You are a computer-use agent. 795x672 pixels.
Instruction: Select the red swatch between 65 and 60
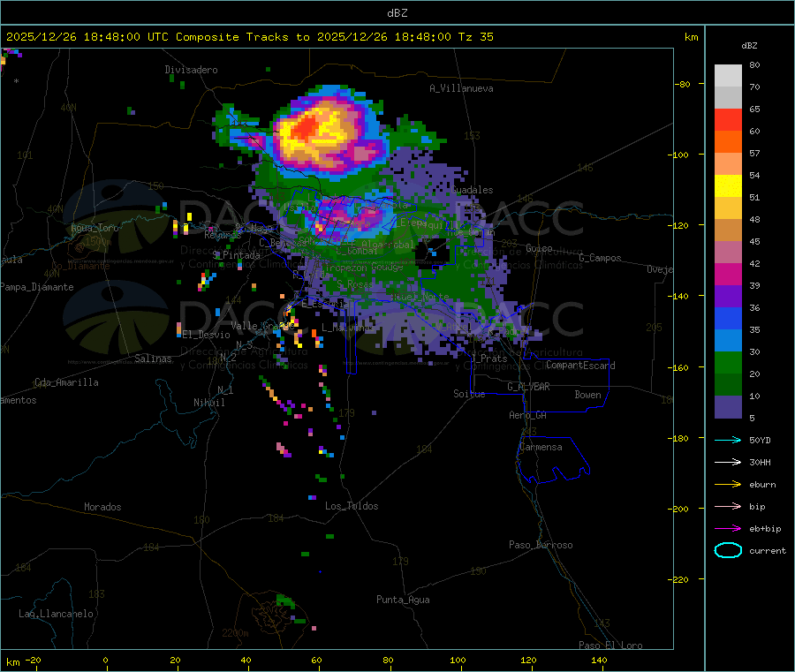click(x=728, y=119)
